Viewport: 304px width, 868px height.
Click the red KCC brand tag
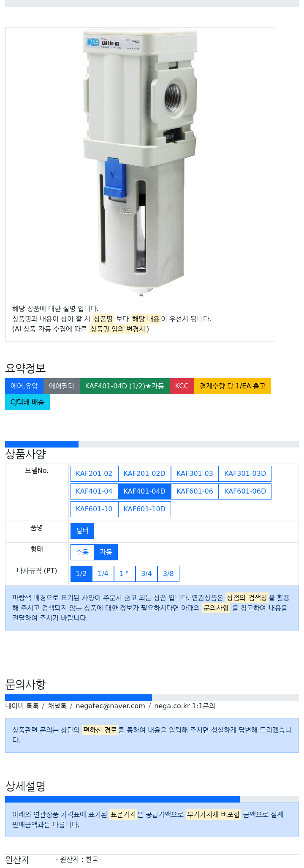click(x=182, y=386)
